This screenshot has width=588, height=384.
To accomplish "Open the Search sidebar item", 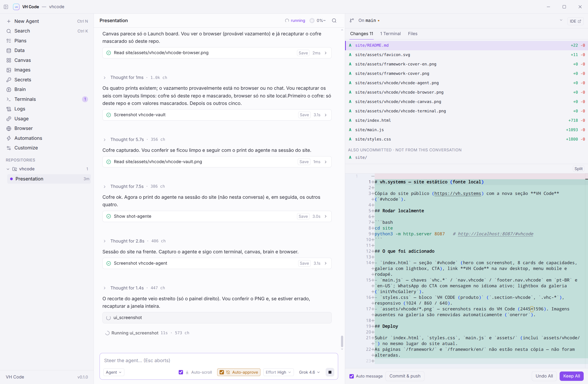I will point(47,31).
